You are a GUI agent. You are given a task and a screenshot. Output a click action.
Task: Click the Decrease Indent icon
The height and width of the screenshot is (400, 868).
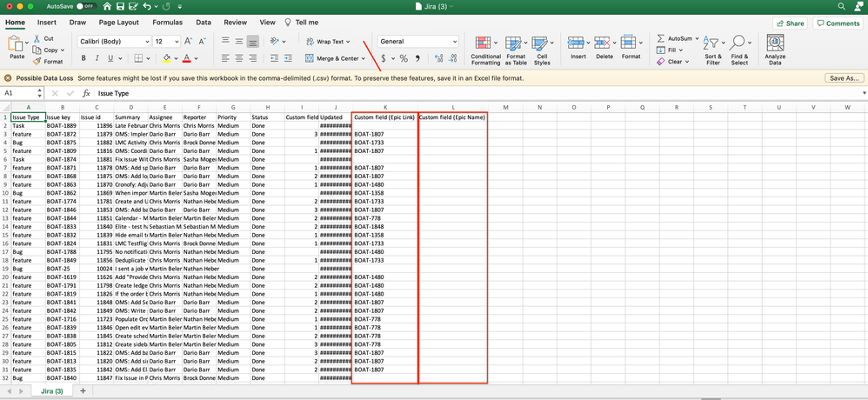[275, 58]
